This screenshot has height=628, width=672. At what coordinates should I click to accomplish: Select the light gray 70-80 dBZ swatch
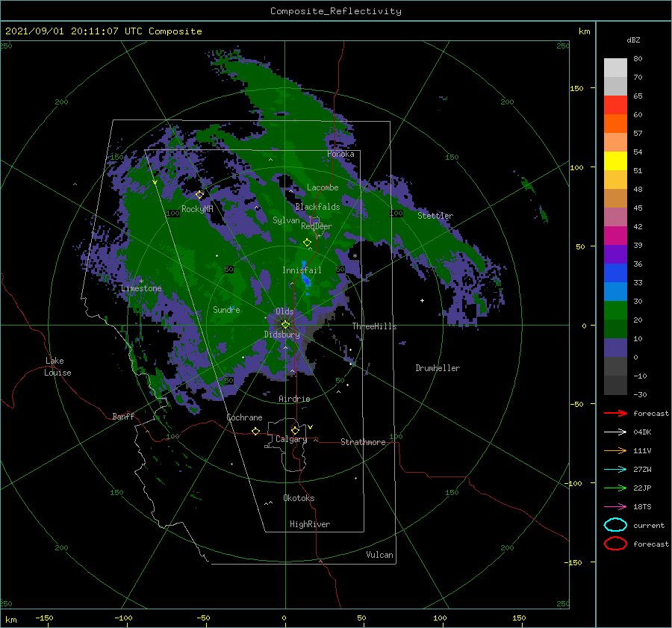click(615, 68)
